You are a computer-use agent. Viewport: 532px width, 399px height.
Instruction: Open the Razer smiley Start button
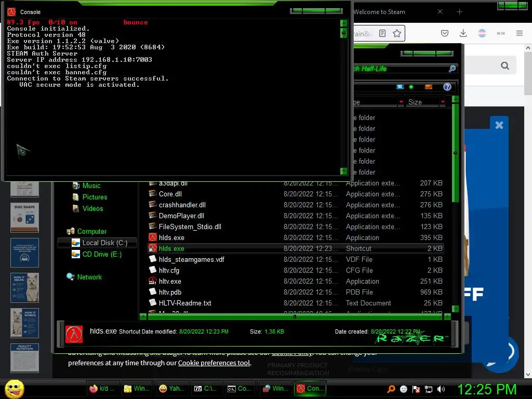(x=15, y=389)
